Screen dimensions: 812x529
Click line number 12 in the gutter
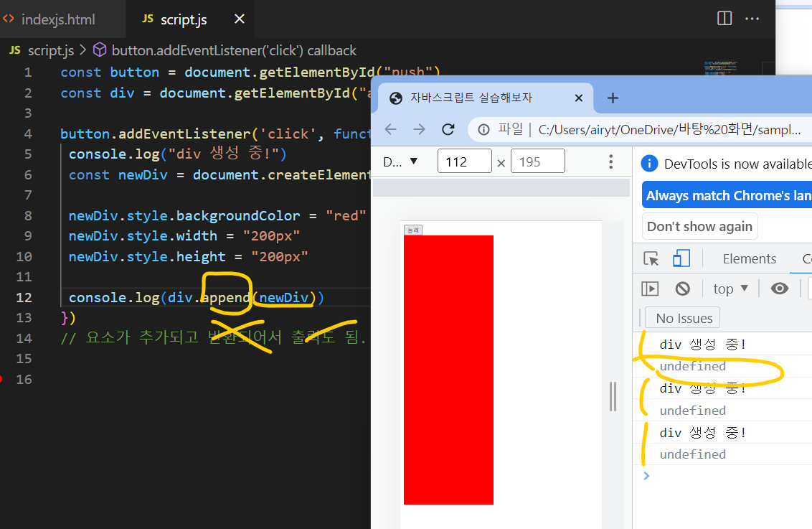(x=24, y=297)
